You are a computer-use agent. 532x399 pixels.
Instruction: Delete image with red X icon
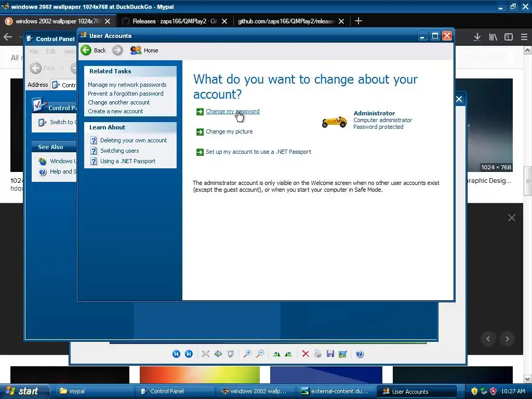(305, 354)
